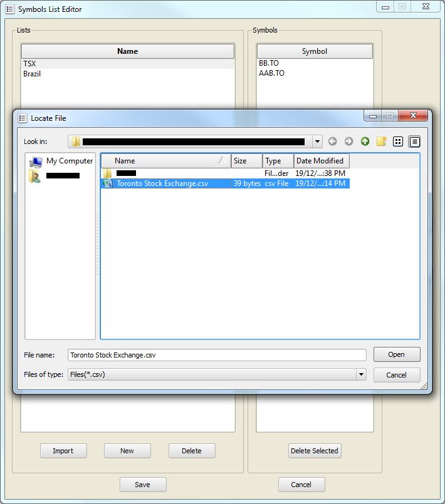Sort files by Size column
This screenshot has width=445, height=504.
[246, 161]
